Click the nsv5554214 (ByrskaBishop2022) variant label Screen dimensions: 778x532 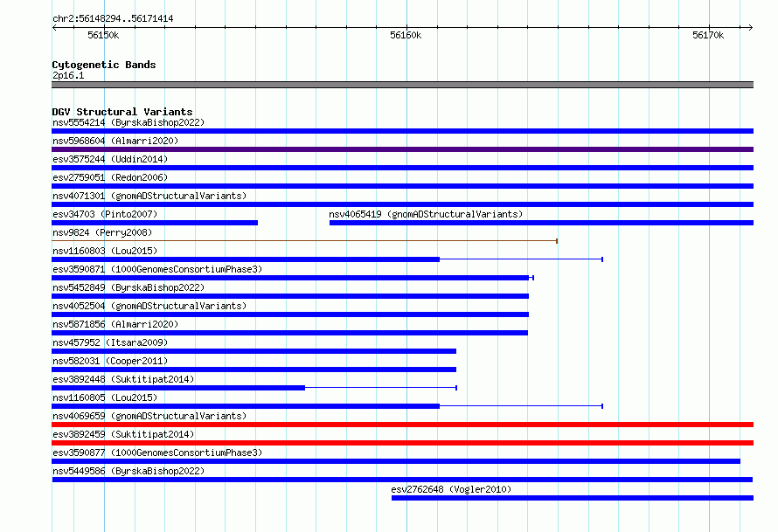pyautogui.click(x=129, y=122)
